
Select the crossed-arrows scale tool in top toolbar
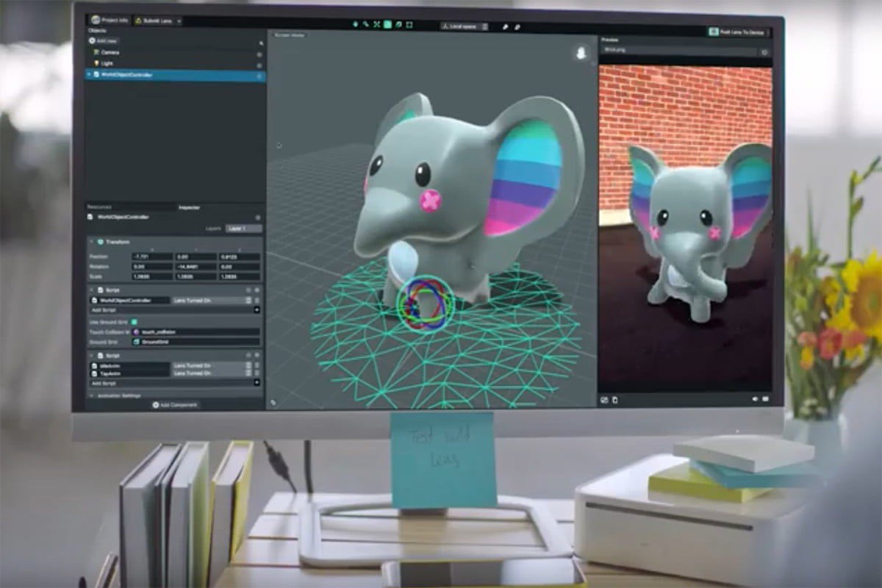(x=376, y=24)
